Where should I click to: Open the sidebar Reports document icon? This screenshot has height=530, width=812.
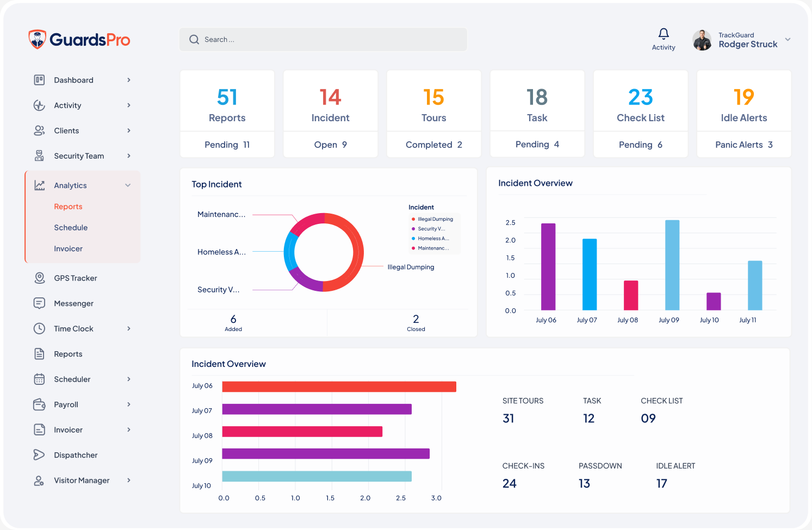(40, 354)
